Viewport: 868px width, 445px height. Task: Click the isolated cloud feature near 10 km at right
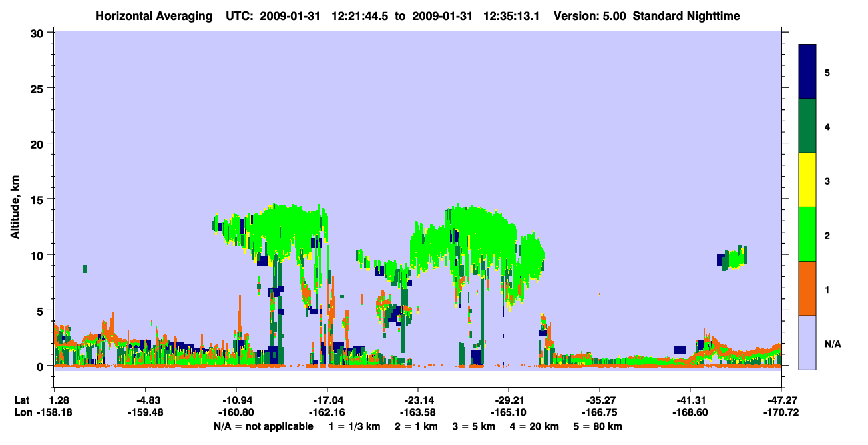[x=732, y=258]
